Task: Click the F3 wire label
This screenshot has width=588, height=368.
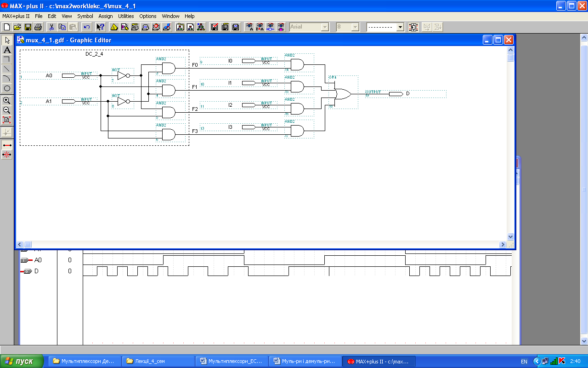Action: [195, 131]
